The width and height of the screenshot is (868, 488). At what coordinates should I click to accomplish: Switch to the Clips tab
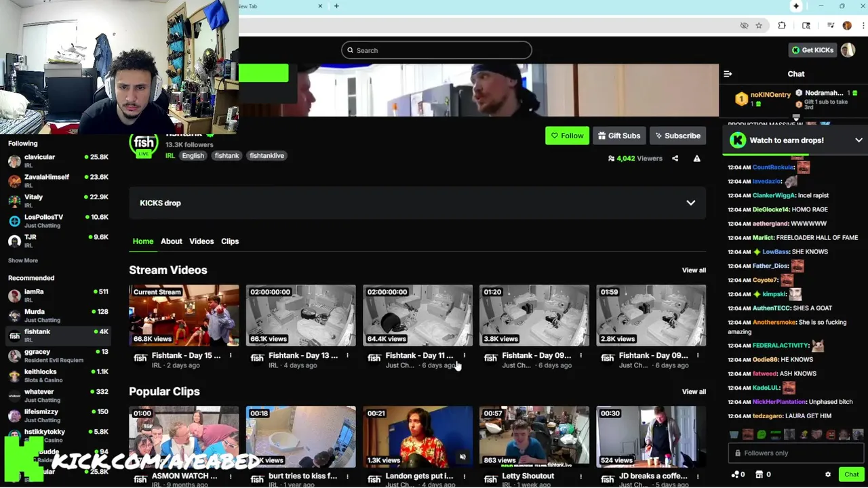(x=230, y=241)
